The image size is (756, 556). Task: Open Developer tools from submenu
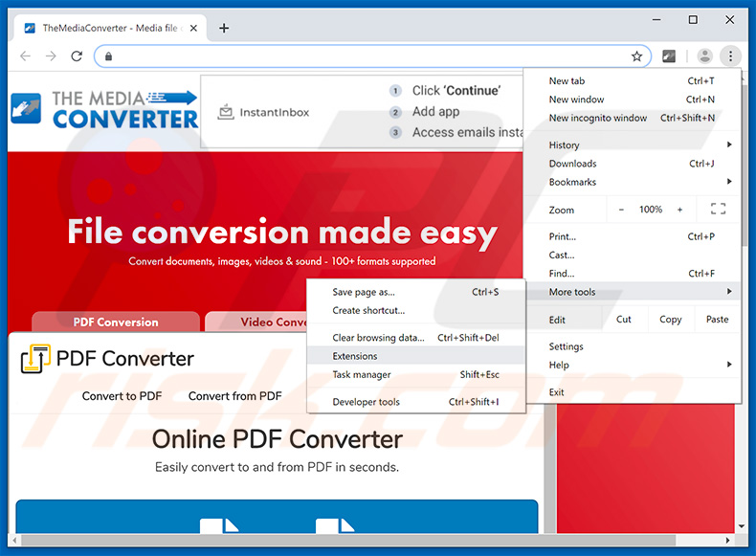[x=415, y=402]
